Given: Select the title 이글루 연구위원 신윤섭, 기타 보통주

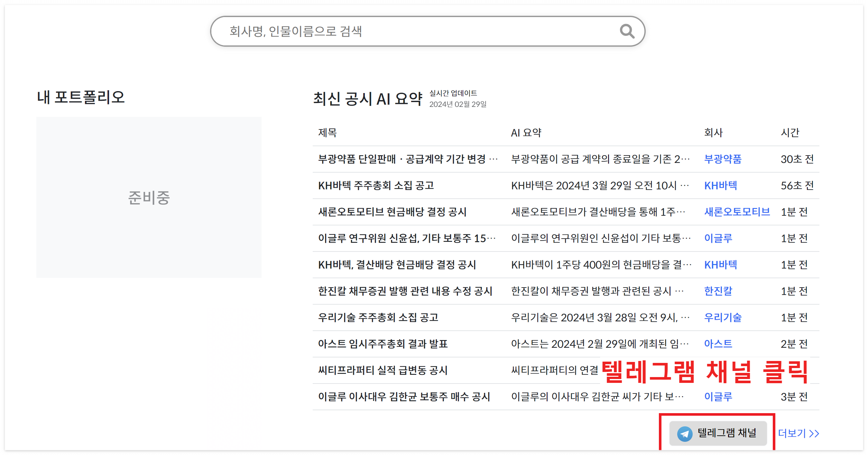Looking at the screenshot, I should point(407,238).
